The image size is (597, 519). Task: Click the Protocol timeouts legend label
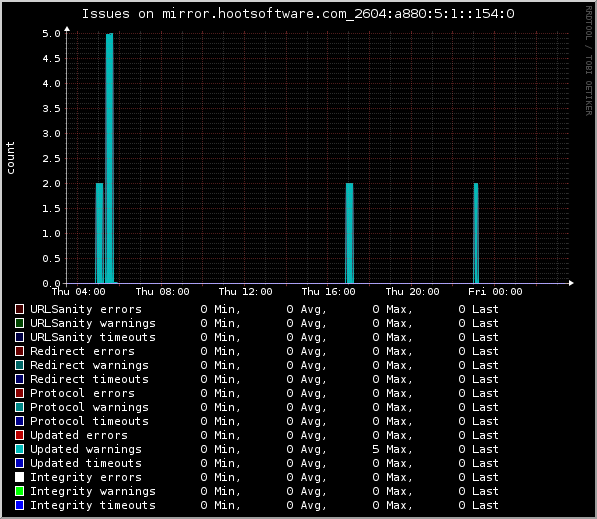click(89, 421)
